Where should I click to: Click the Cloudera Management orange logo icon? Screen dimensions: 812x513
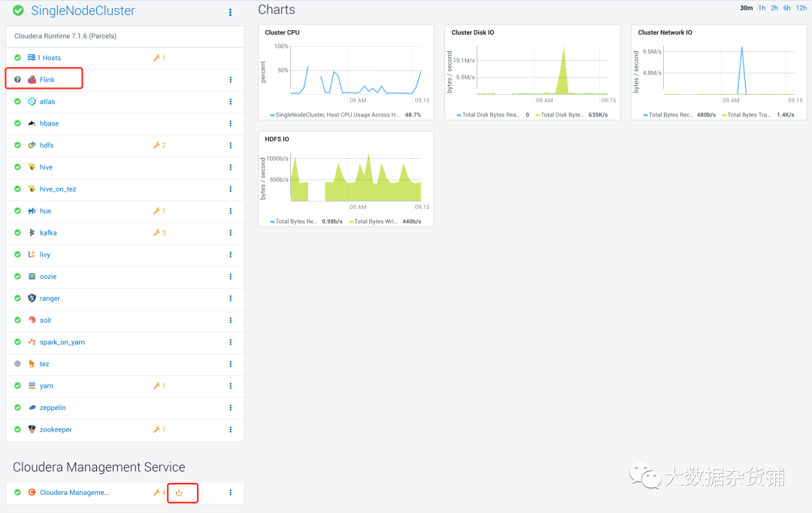click(32, 493)
